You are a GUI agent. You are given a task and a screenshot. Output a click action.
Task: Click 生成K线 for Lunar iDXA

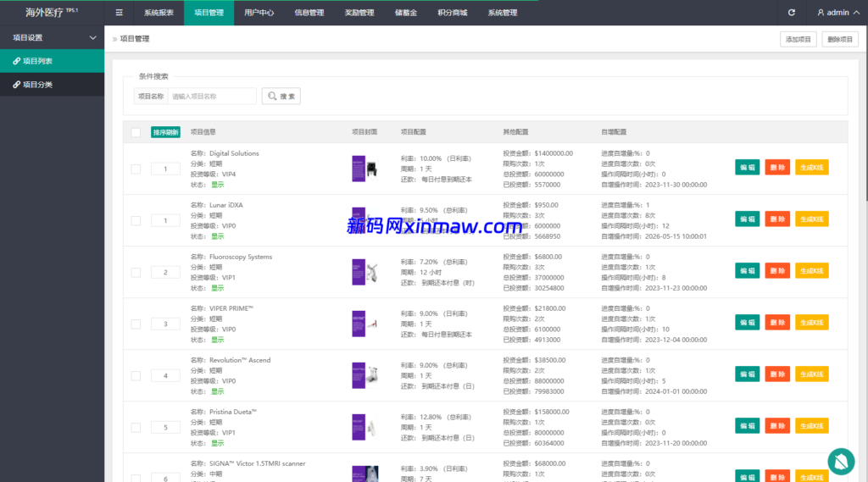pos(811,219)
